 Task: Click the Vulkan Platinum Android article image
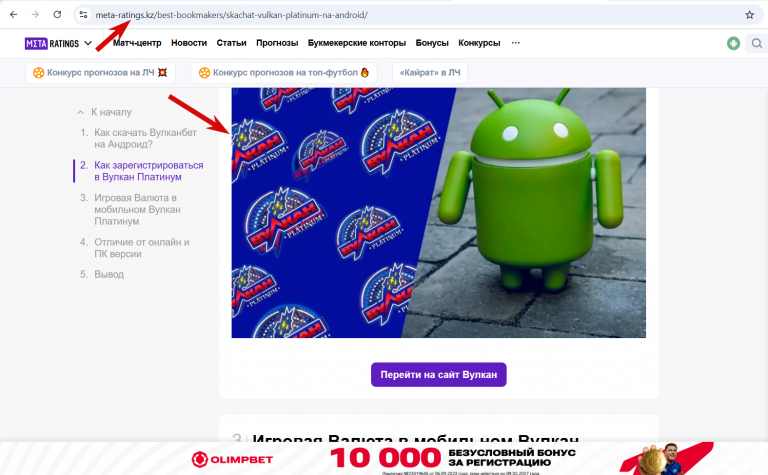(x=438, y=213)
